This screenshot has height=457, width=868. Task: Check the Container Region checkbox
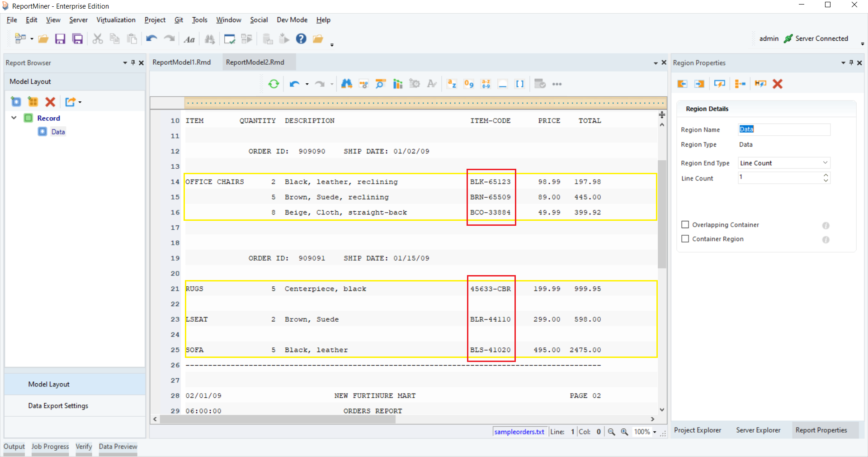(685, 239)
